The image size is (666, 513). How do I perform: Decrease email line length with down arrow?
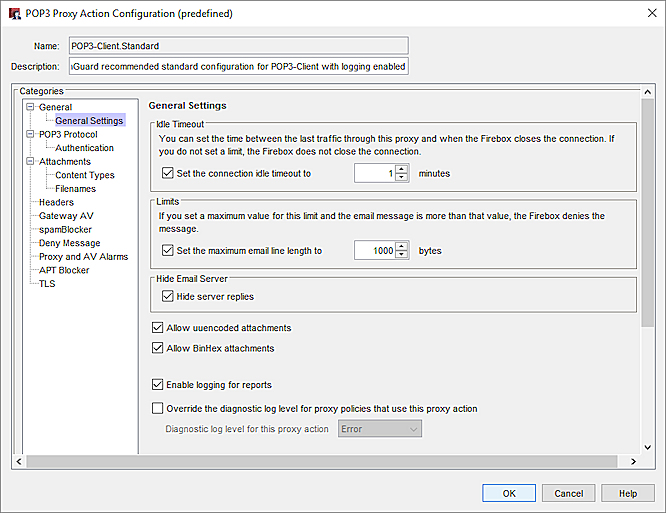point(401,255)
